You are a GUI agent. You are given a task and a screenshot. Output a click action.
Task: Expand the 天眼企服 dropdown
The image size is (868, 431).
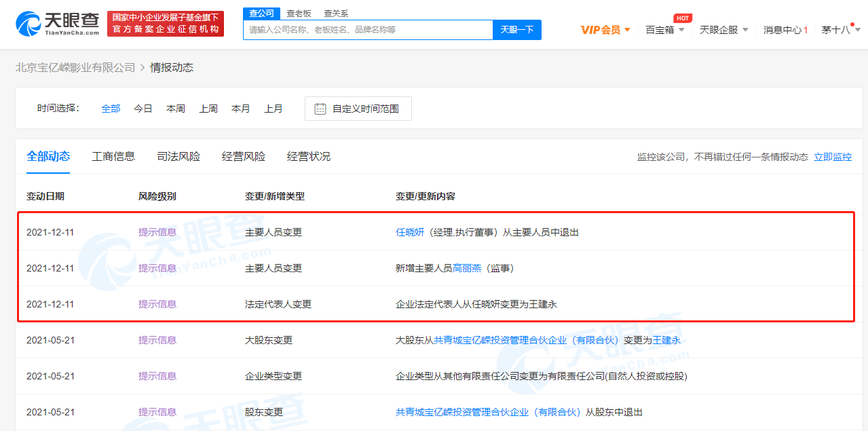coord(723,30)
